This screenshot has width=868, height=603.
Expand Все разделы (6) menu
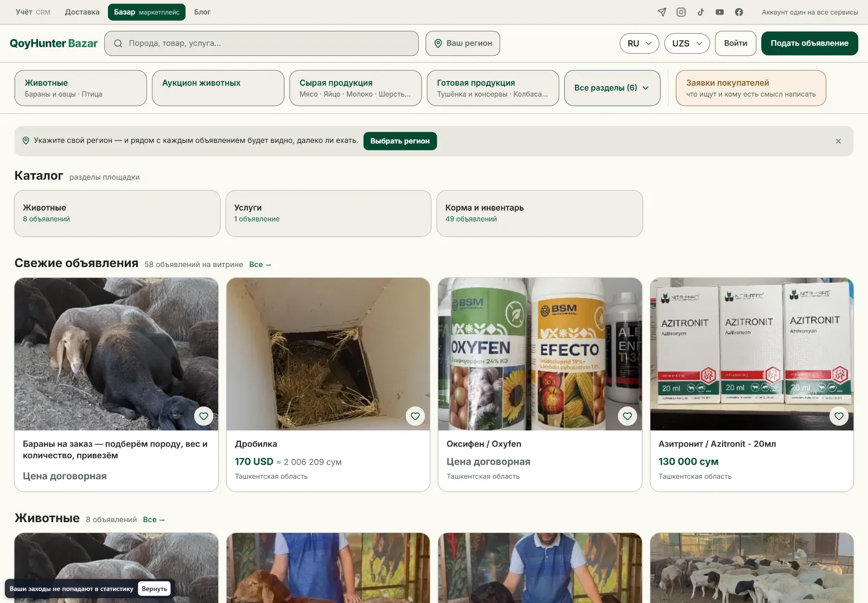click(x=612, y=88)
